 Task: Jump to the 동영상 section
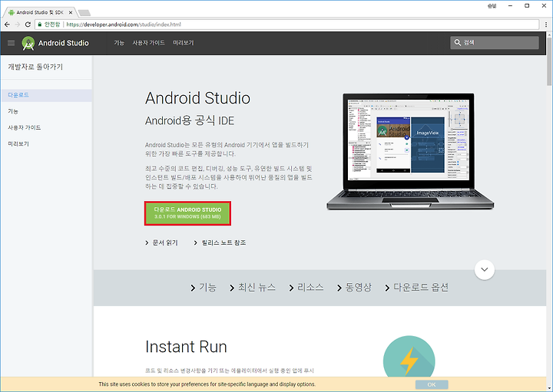(354, 288)
